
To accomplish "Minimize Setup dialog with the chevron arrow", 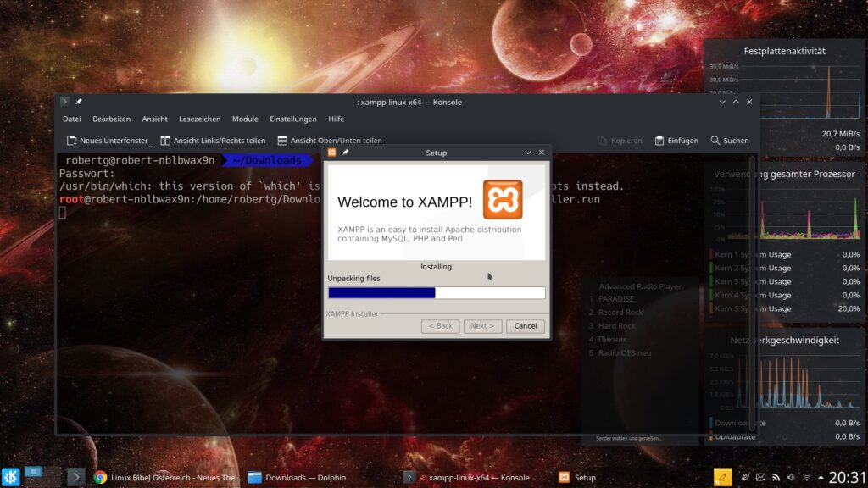I will pos(527,152).
